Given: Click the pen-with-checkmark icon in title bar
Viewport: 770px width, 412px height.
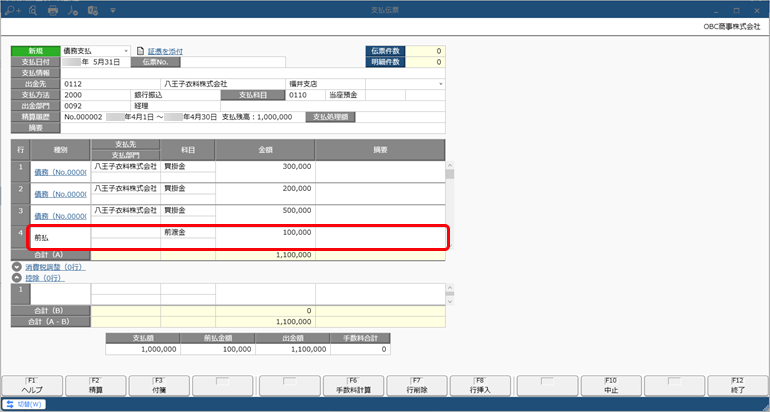Looking at the screenshot, I should [x=73, y=10].
